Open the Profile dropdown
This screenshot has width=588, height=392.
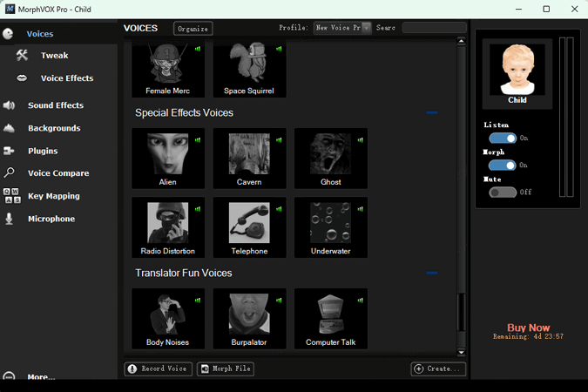pyautogui.click(x=342, y=28)
